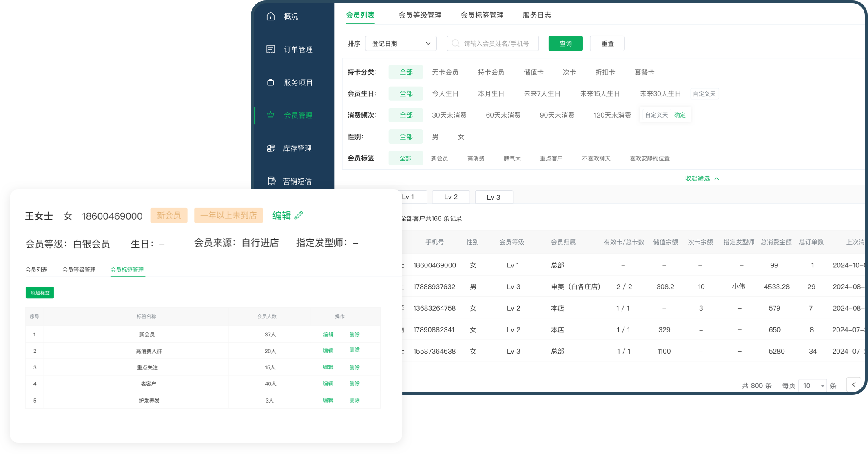This screenshot has height=454, width=868.
Task: Delete the 新会员 tag row
Action: point(354,334)
